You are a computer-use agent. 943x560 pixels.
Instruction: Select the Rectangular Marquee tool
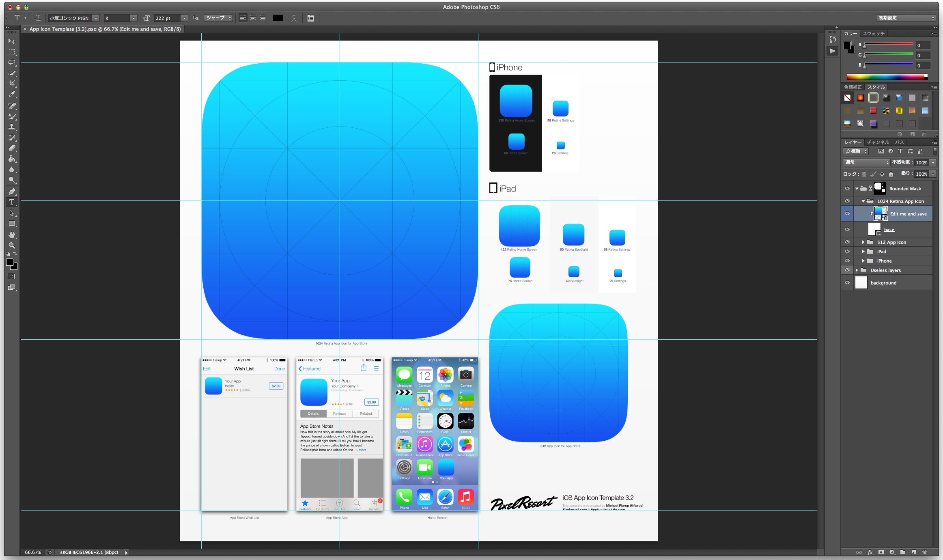pyautogui.click(x=12, y=52)
